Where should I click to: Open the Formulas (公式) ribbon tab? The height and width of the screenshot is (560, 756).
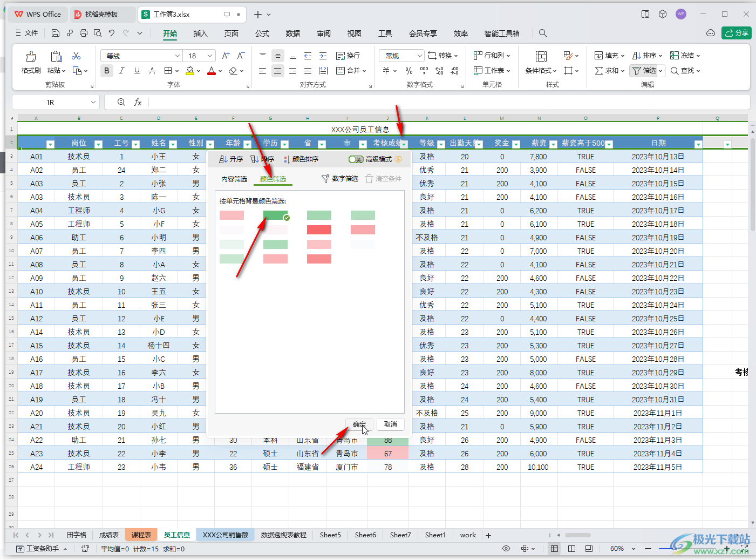(262, 33)
